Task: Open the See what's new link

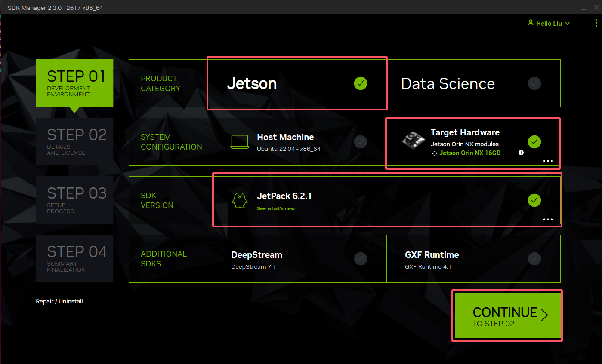Action: pos(276,208)
